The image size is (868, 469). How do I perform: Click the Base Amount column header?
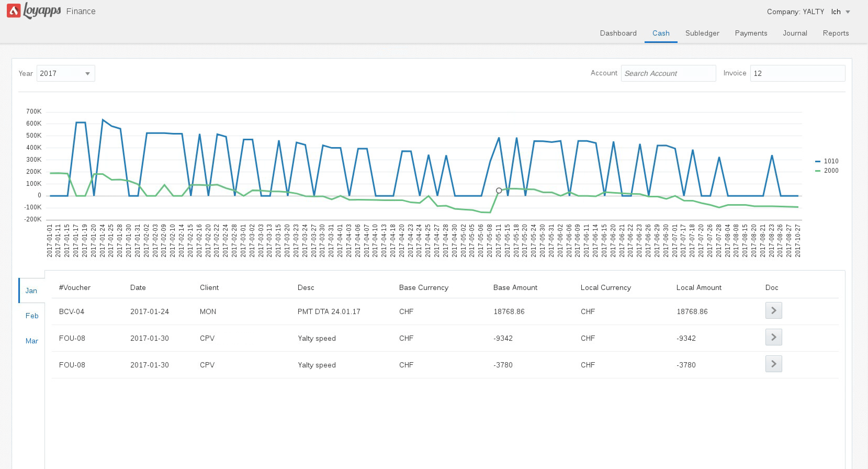point(515,288)
